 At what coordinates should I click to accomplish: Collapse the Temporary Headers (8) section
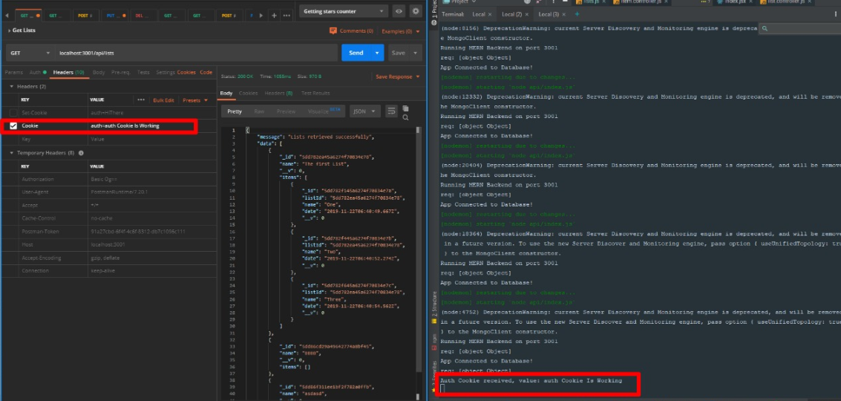click(12, 153)
